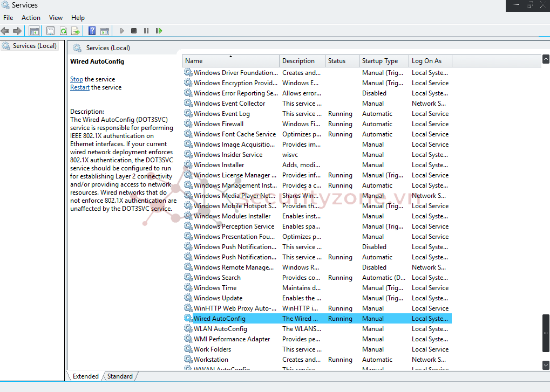Viewport: 550px width, 392px height.
Task: Switch to the Standard tab
Action: [120, 376]
